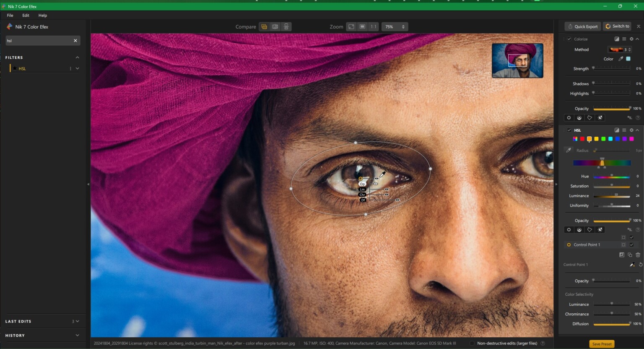Delete Control Point 1 with the trash icon

point(638,255)
